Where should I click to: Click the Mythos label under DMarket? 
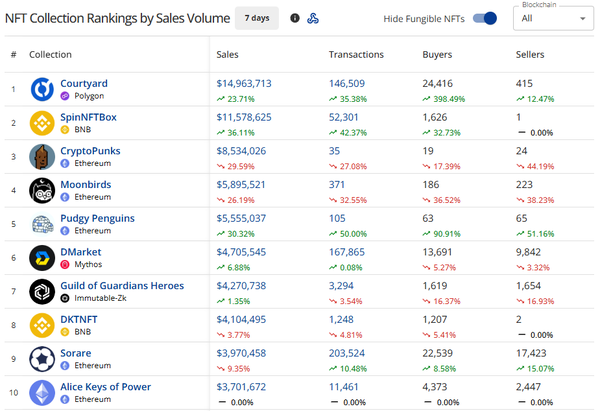(88, 264)
